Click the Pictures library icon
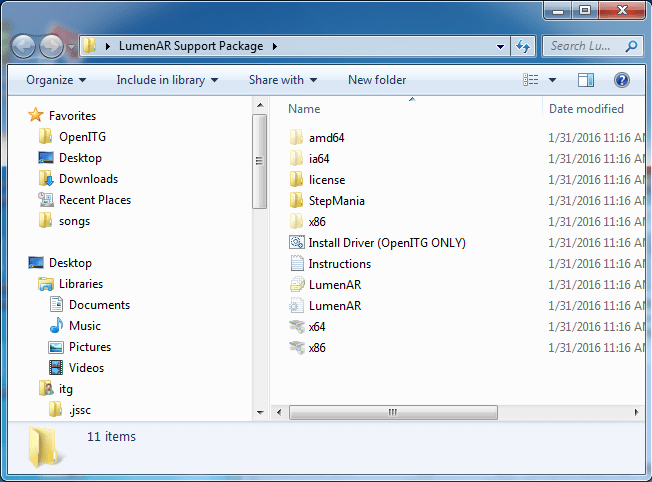The height and width of the screenshot is (482, 652). [56, 347]
